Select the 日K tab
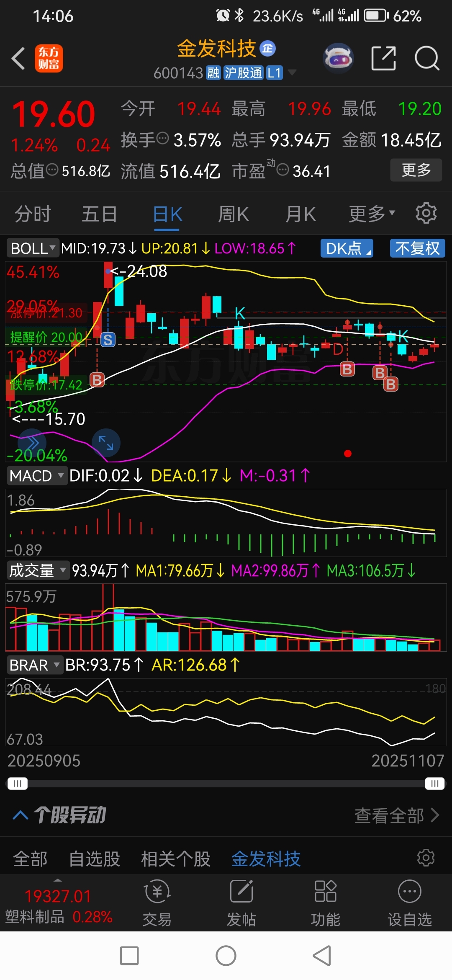The height and width of the screenshot is (980, 452). coord(167,214)
